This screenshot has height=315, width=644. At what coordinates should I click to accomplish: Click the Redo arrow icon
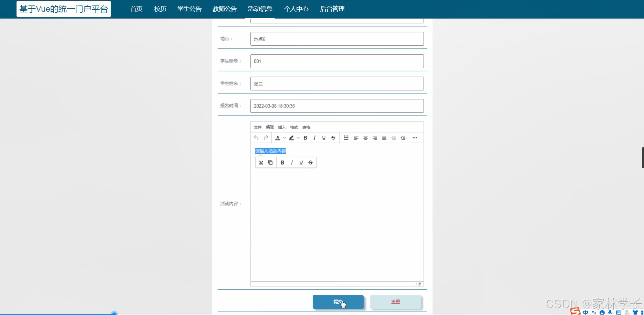(x=266, y=137)
